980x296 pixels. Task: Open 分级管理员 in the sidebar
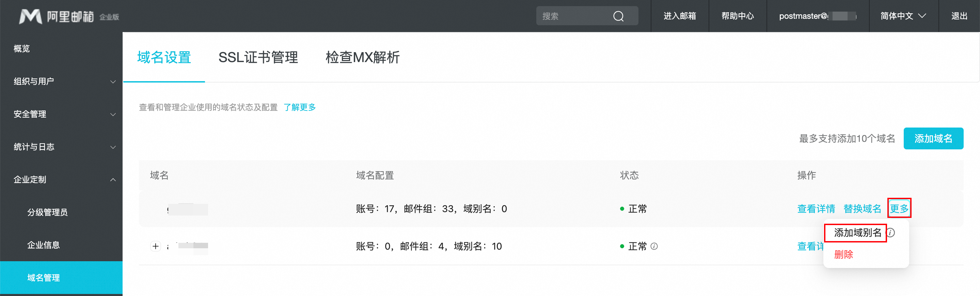48,212
